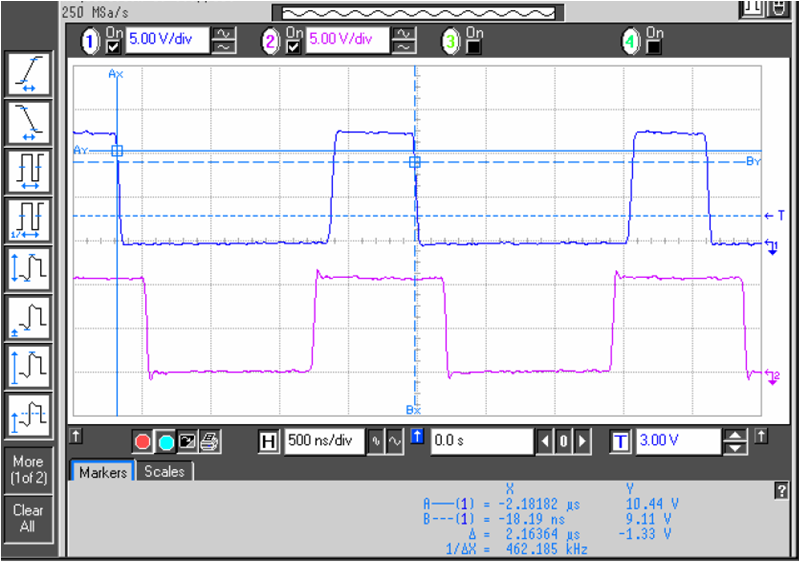The image size is (800, 563).
Task: Click the trigger level up arrow
Action: click(735, 436)
